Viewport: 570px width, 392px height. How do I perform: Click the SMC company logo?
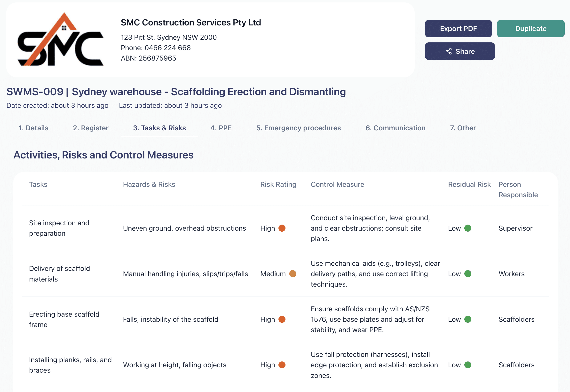click(x=60, y=39)
